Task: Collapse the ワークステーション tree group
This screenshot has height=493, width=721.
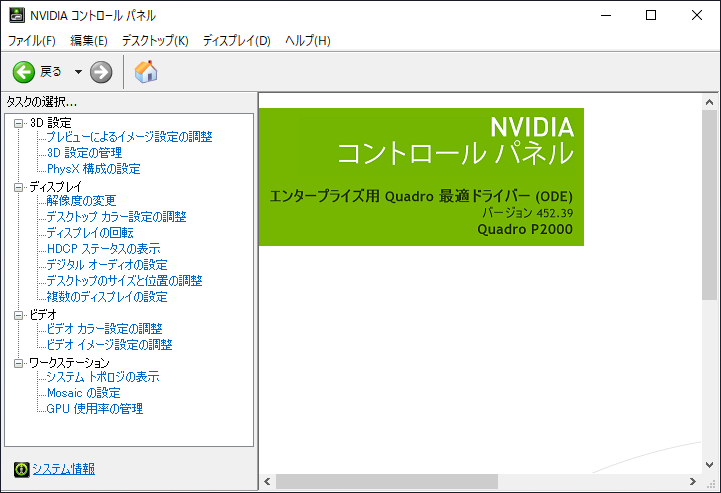Action: tap(18, 363)
